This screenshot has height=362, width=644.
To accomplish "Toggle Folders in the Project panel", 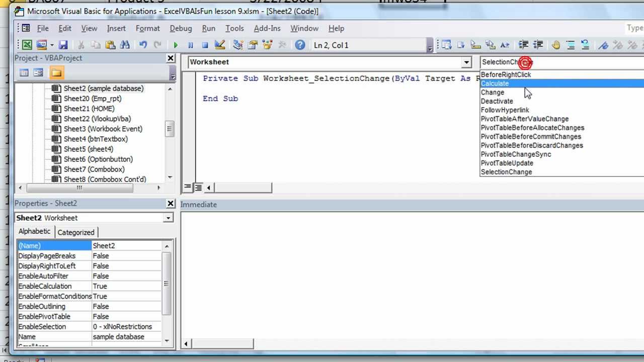I will (56, 73).
